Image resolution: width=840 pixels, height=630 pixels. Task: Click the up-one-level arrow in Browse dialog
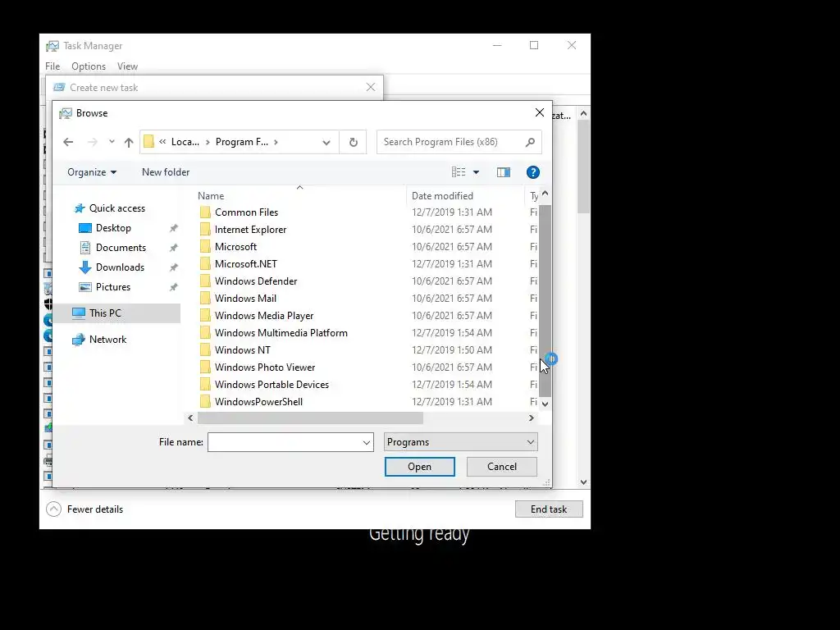129,142
